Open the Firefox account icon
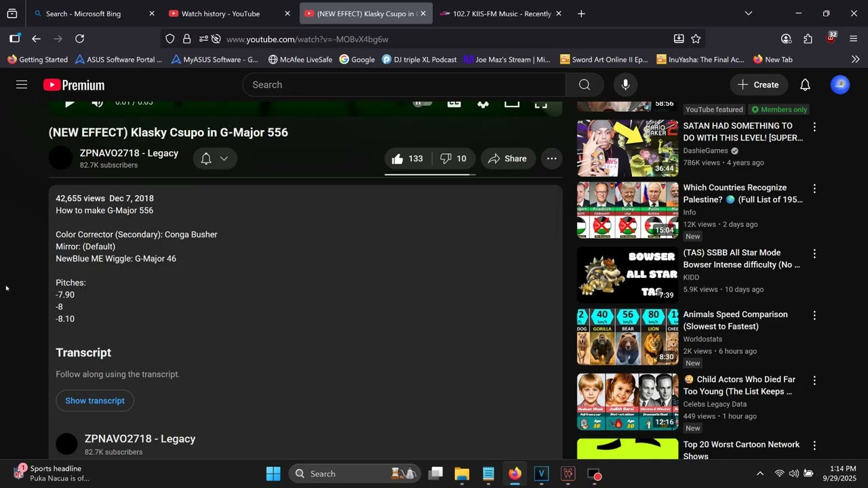This screenshot has width=868, height=488. coord(786,39)
